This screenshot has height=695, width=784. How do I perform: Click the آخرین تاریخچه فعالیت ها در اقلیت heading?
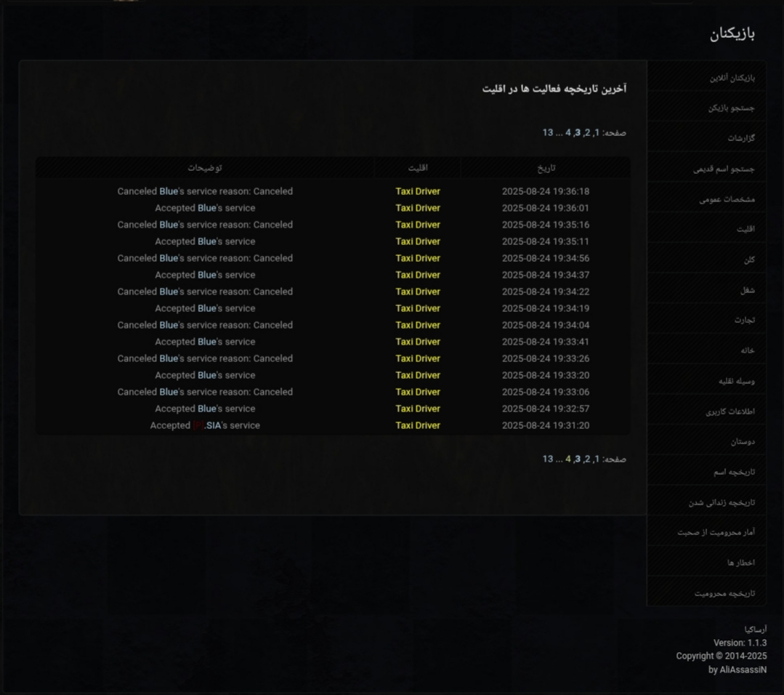(x=554, y=89)
